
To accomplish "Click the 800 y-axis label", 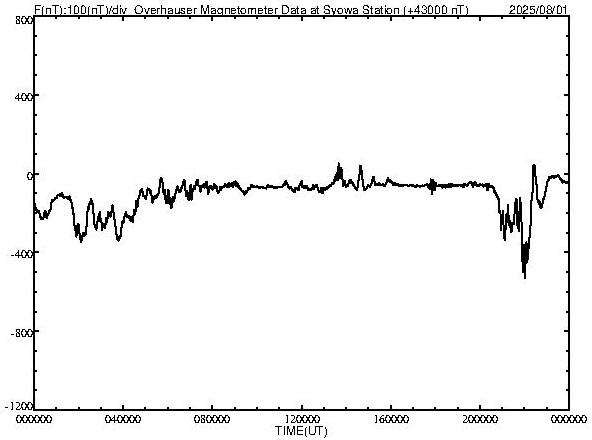I will (x=25, y=20).
